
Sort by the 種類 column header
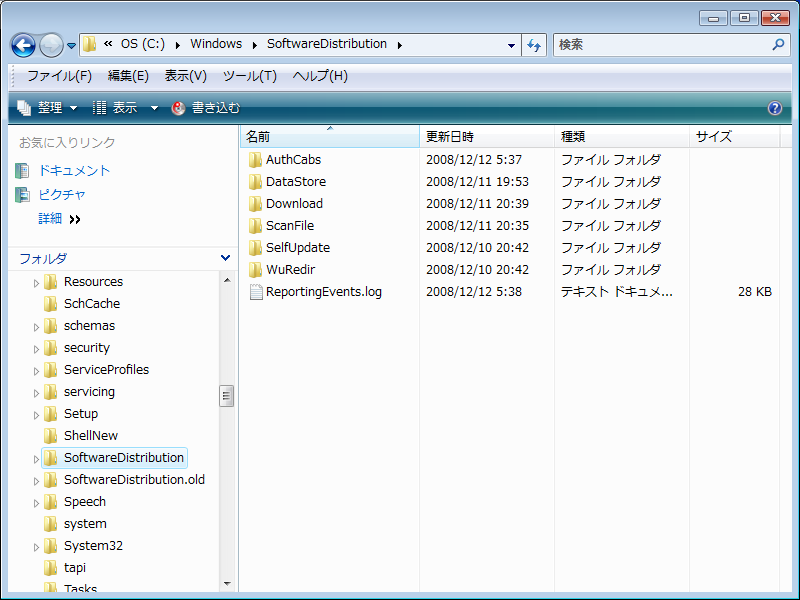pyautogui.click(x=621, y=136)
